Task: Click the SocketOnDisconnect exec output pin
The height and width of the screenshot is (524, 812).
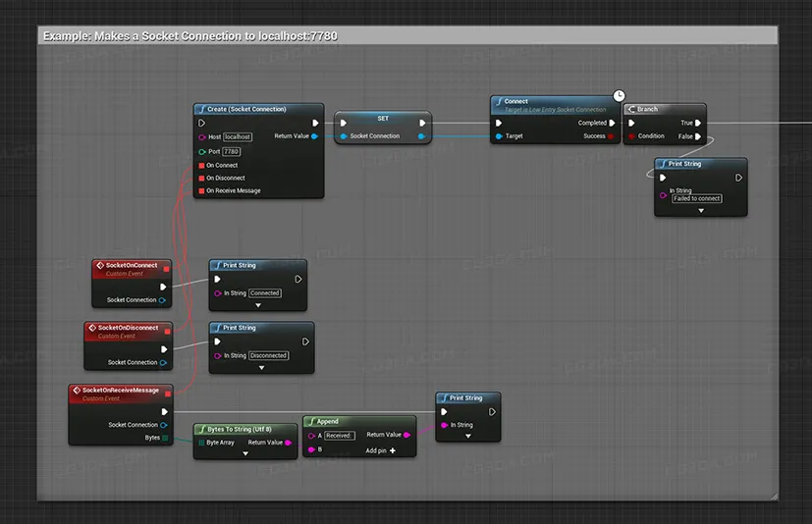Action: 164,349
